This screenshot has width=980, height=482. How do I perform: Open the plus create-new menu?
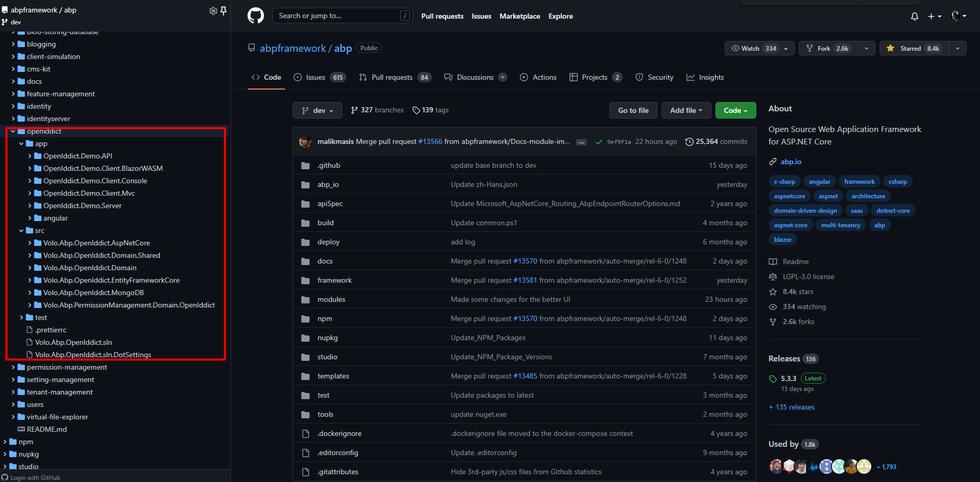pos(934,16)
